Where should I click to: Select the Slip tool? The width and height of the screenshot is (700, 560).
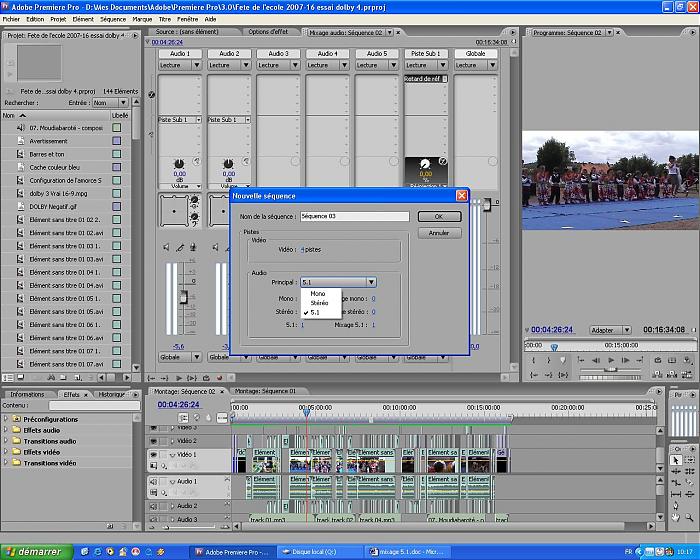(x=675, y=494)
